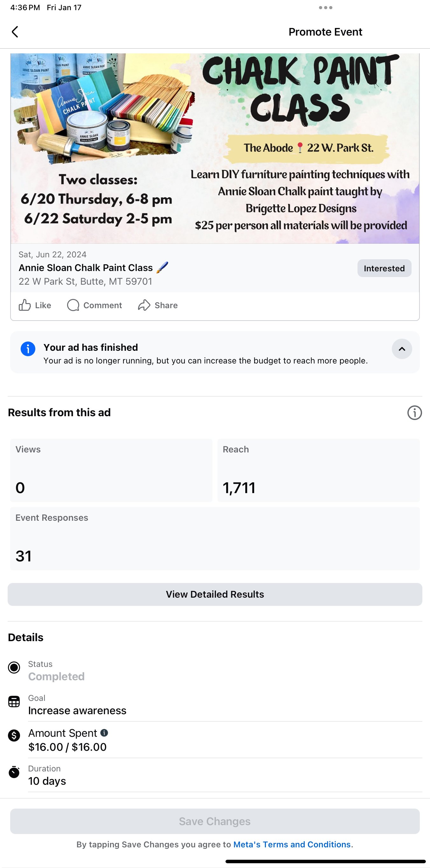This screenshot has width=430, height=868.
Task: Tap the Comment bubble icon
Action: 73,305
